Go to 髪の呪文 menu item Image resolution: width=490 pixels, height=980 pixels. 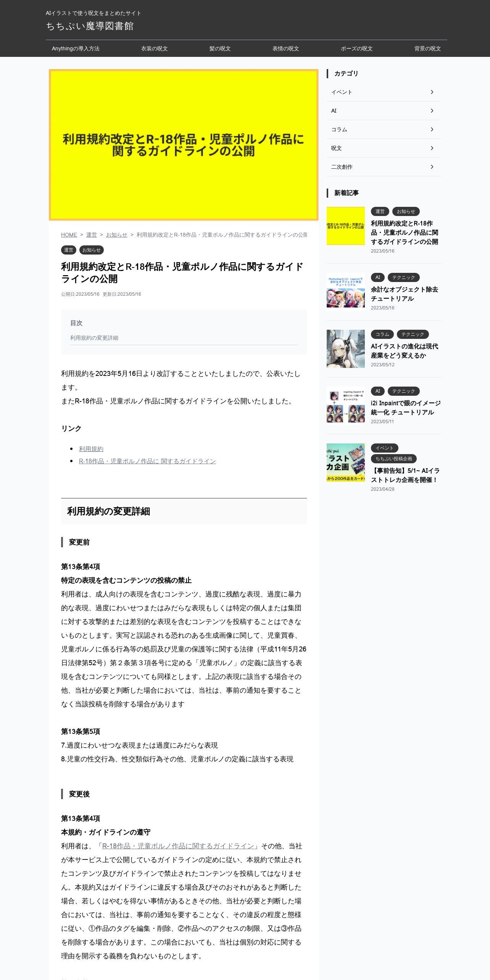[220, 48]
